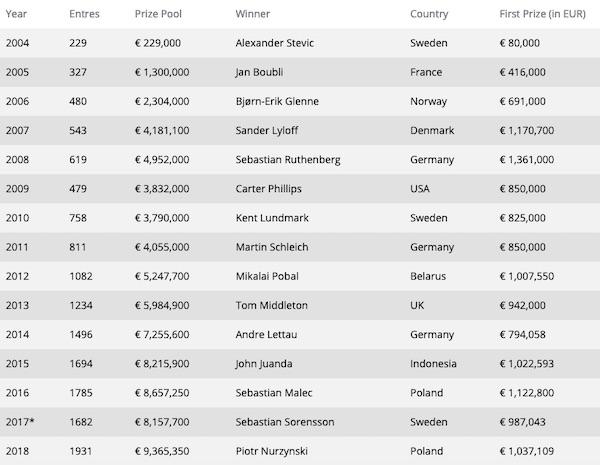The width and height of the screenshot is (600, 465).
Task: Click first prize € 1,122,800
Action: pyautogui.click(x=527, y=393)
